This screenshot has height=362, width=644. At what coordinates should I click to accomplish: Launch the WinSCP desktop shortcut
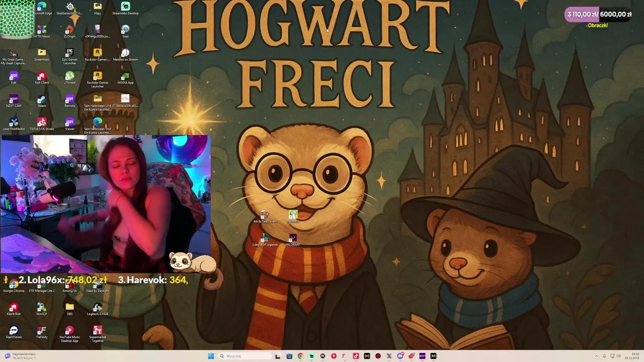point(42,309)
